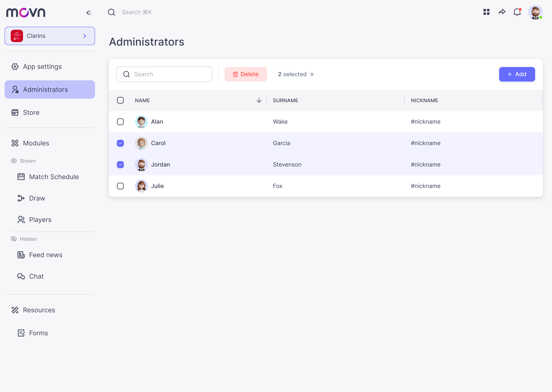The height and width of the screenshot is (392, 552).
Task: Click the red Delete button
Action: point(246,74)
